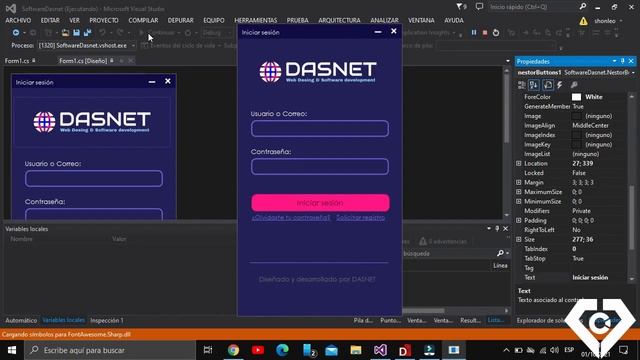
Task: Click the wrench Property Pages icon
Action: click(574, 85)
